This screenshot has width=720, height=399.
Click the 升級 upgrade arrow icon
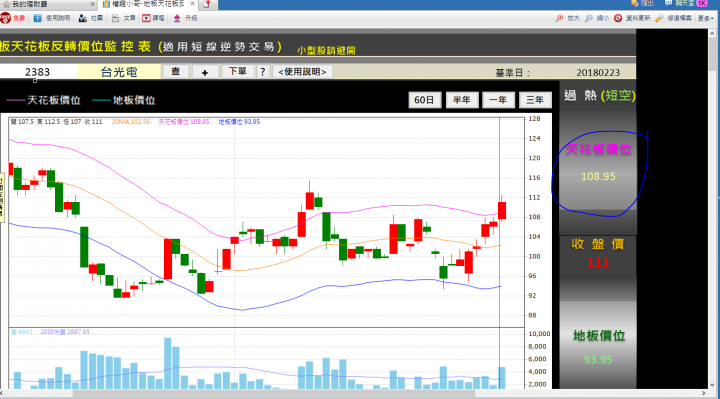[x=177, y=18]
